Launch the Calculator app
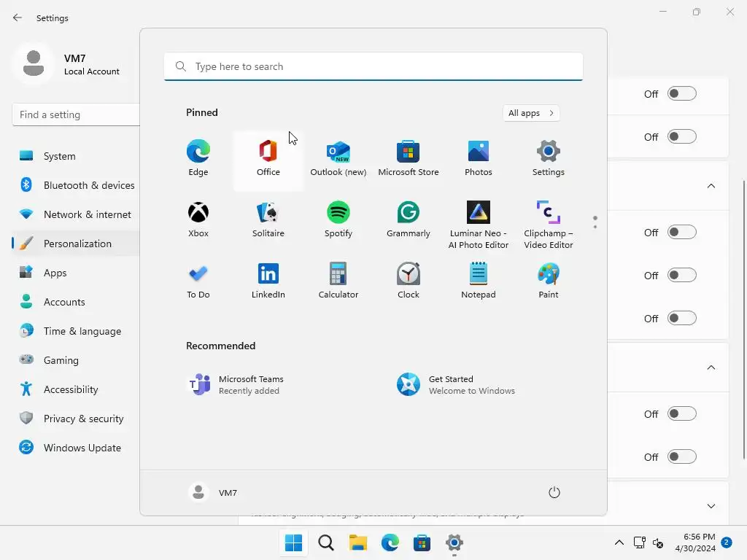The height and width of the screenshot is (560, 747). pyautogui.click(x=338, y=281)
